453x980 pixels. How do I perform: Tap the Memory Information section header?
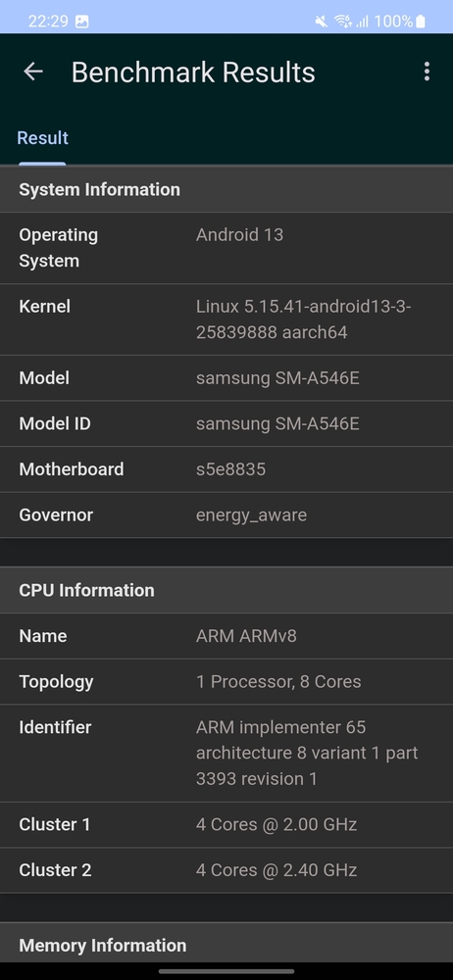click(x=226, y=945)
